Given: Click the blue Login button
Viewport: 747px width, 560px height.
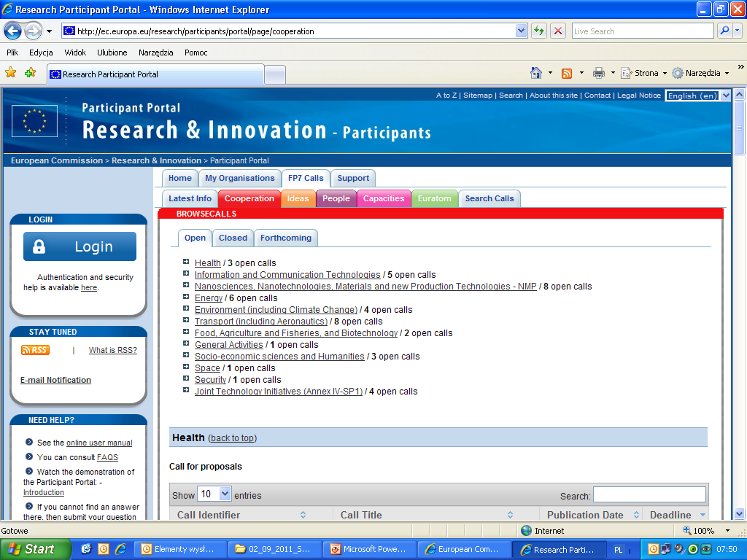Looking at the screenshot, I should (80, 246).
